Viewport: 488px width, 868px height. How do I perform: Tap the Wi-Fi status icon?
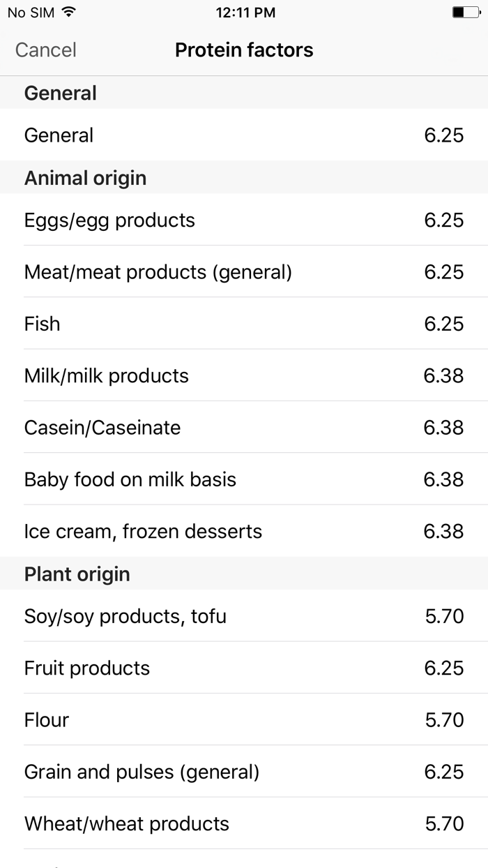[x=68, y=13]
